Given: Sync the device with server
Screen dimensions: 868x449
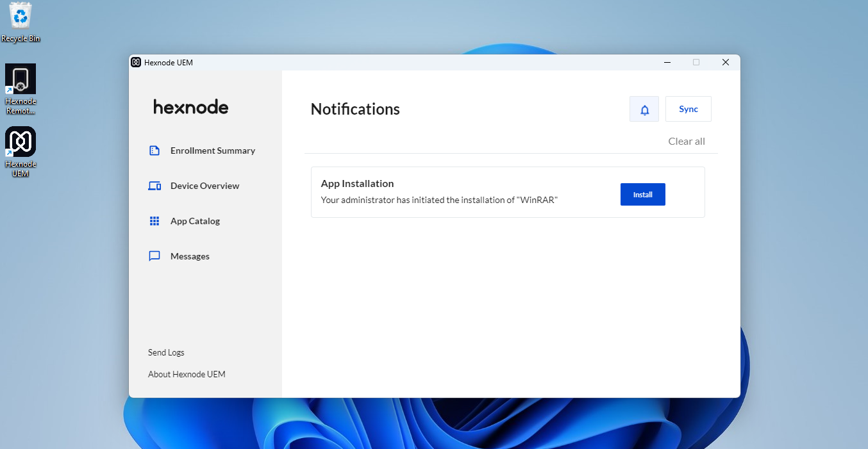Looking at the screenshot, I should [689, 109].
